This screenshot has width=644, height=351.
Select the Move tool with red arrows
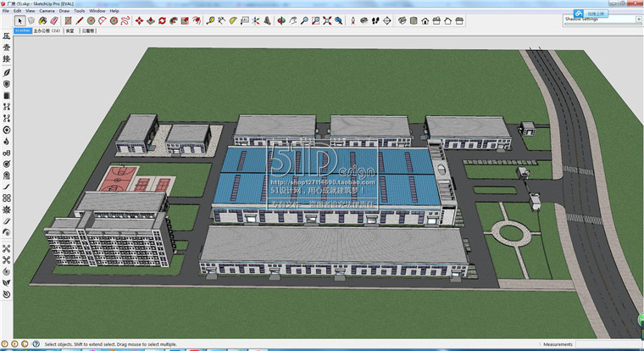139,20
